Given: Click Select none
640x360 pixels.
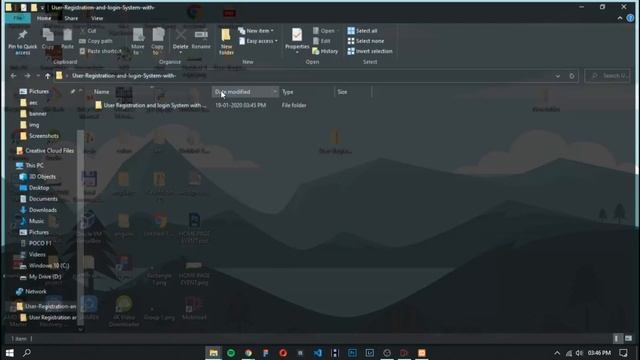Looking at the screenshot, I should point(366,41).
